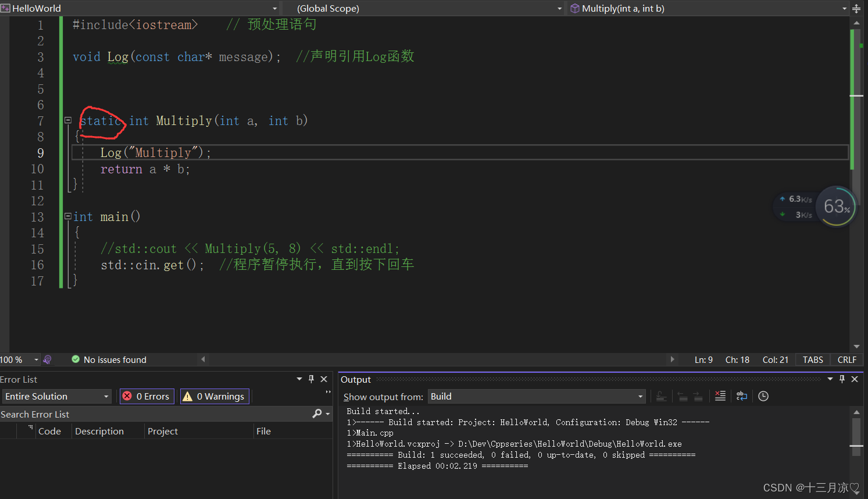Image resolution: width=868 pixels, height=499 pixels.
Task: Toggle the 0 Warnings filter
Action: 214,396
